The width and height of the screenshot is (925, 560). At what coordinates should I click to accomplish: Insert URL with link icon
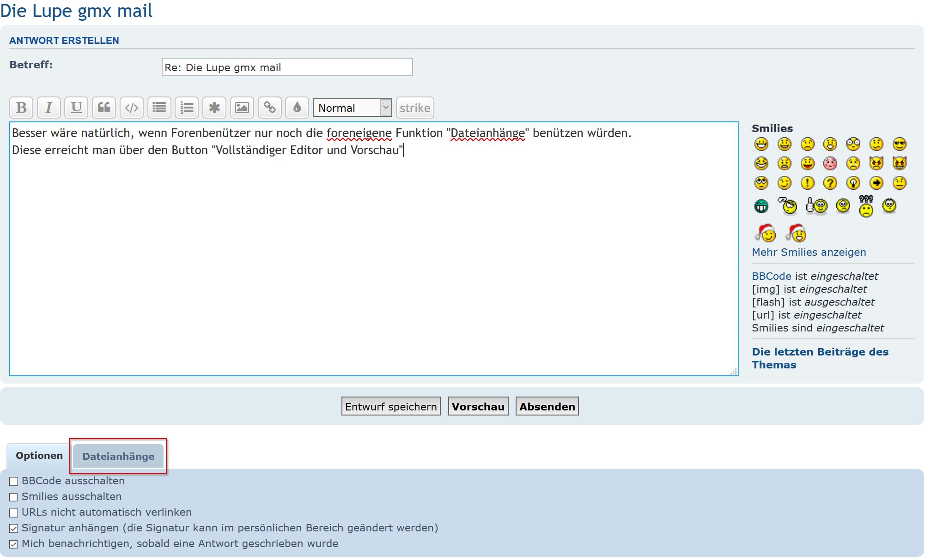tap(270, 108)
